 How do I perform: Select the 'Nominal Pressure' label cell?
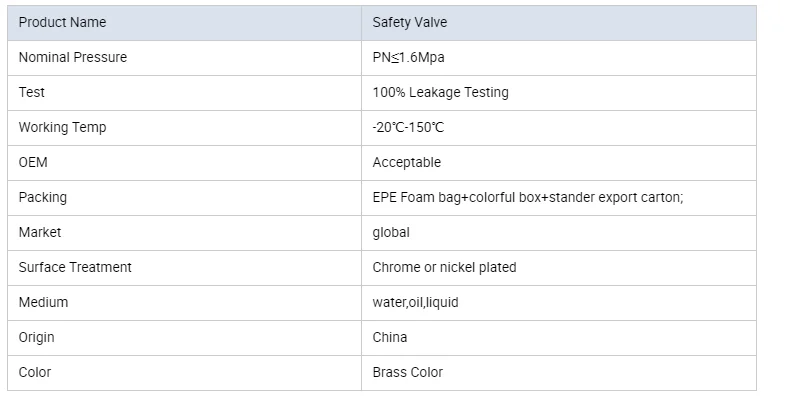(x=73, y=57)
